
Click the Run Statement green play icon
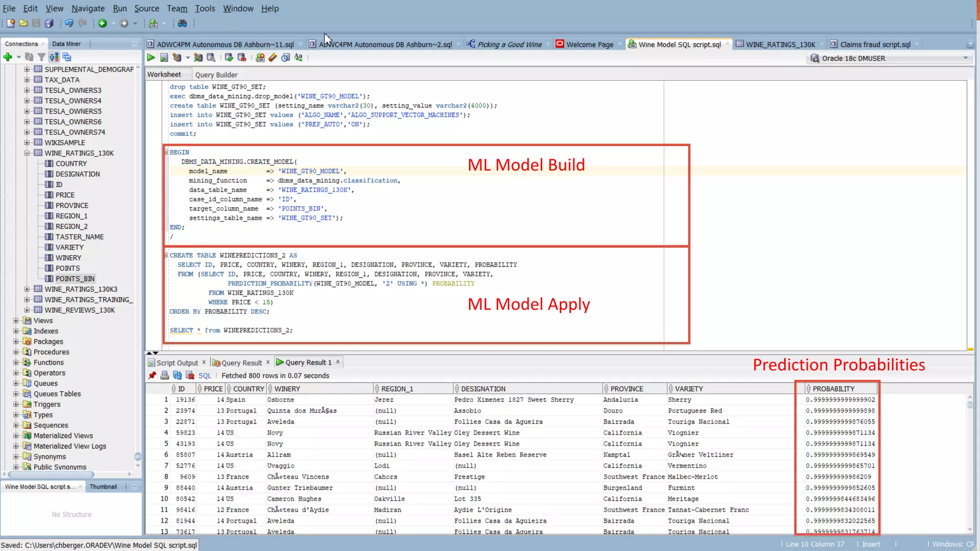point(151,57)
